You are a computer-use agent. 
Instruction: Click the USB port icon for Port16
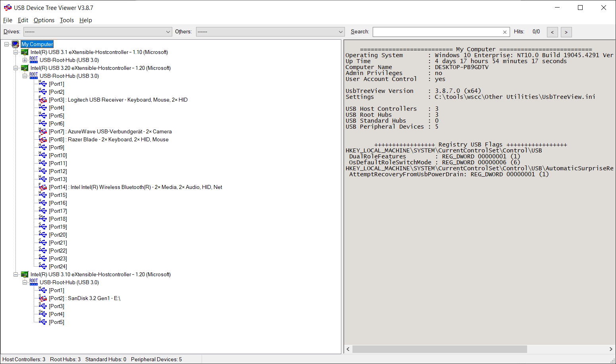coord(43,203)
